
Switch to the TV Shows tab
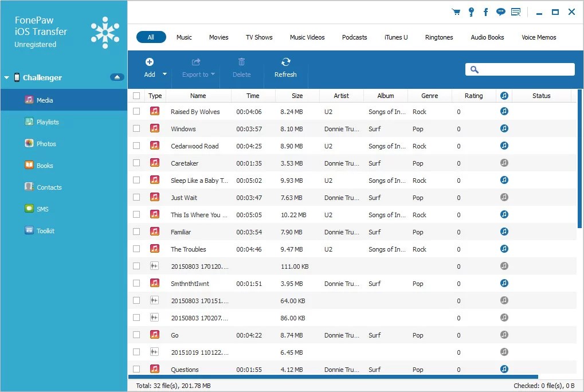coord(259,37)
